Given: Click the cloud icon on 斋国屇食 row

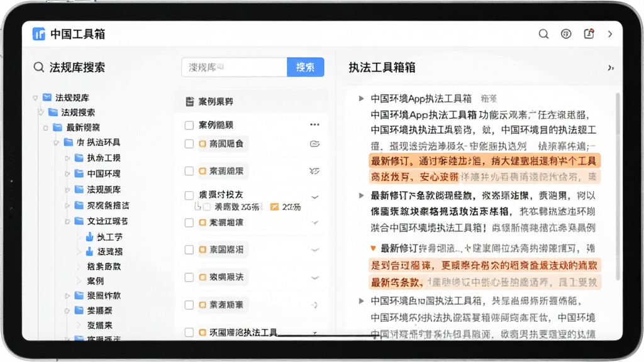Looking at the screenshot, I should (314, 144).
